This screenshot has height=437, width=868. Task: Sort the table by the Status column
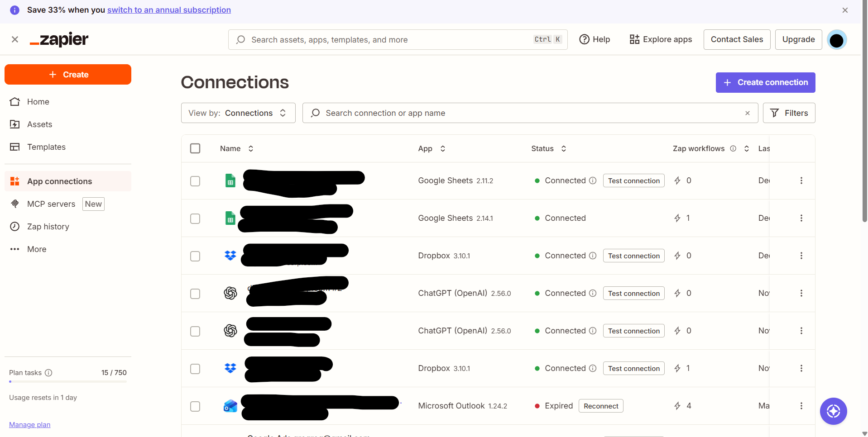tap(564, 148)
